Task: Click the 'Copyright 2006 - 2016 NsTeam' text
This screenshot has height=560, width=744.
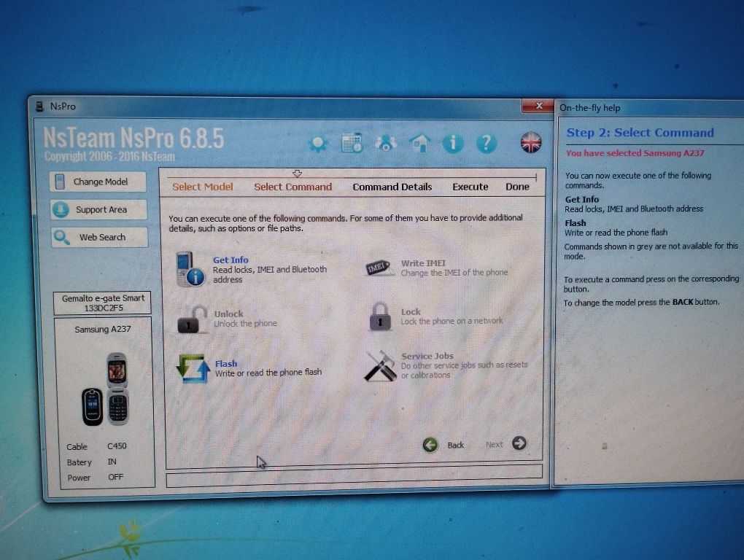Action: pyautogui.click(x=110, y=157)
